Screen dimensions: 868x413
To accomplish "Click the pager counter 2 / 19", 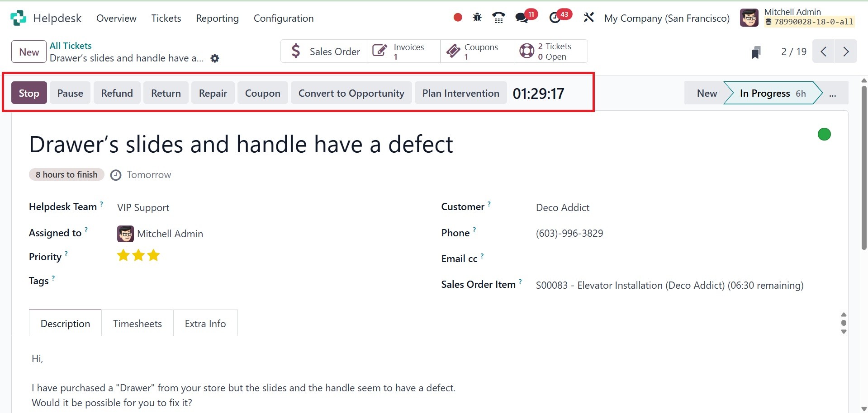I will [794, 52].
